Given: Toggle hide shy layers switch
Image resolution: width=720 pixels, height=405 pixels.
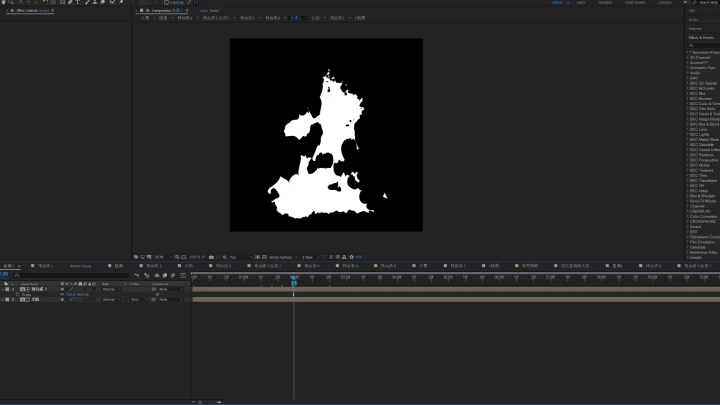Looking at the screenshot, I should pos(157,276).
